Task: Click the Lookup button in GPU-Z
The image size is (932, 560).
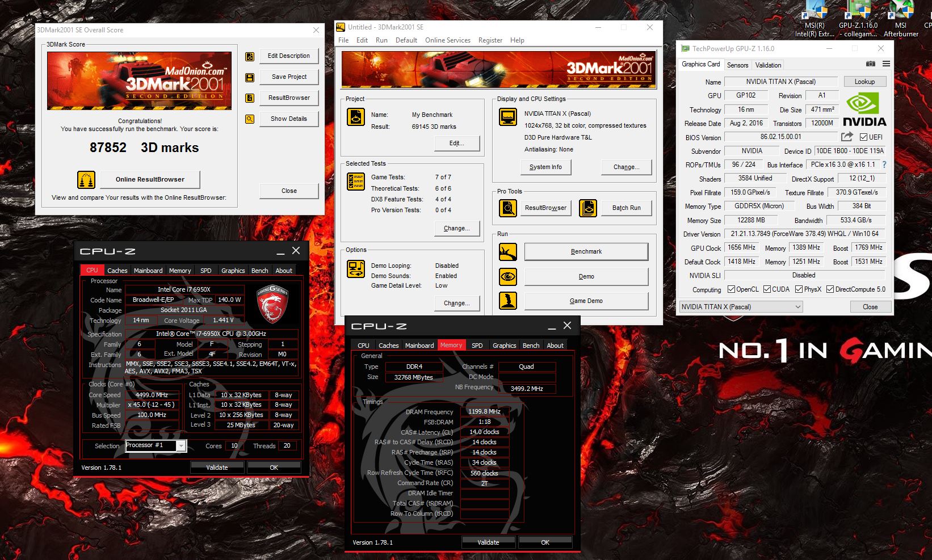Action: coord(864,82)
